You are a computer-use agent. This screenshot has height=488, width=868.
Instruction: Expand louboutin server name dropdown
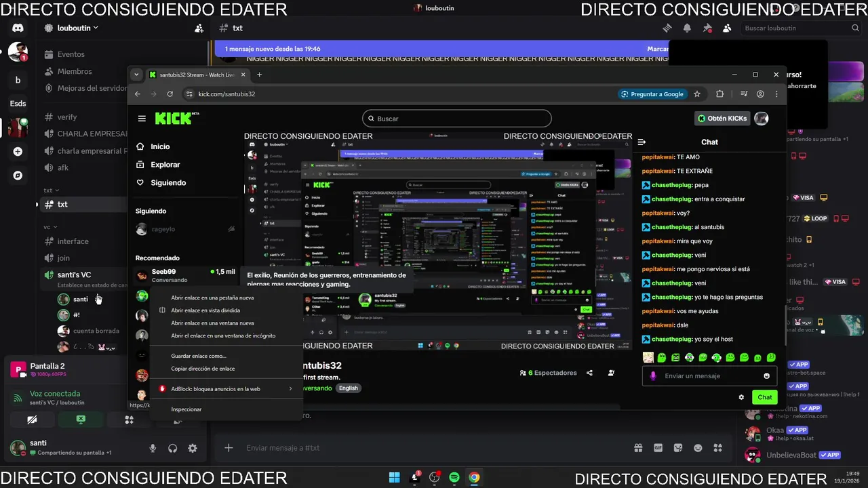(x=78, y=28)
